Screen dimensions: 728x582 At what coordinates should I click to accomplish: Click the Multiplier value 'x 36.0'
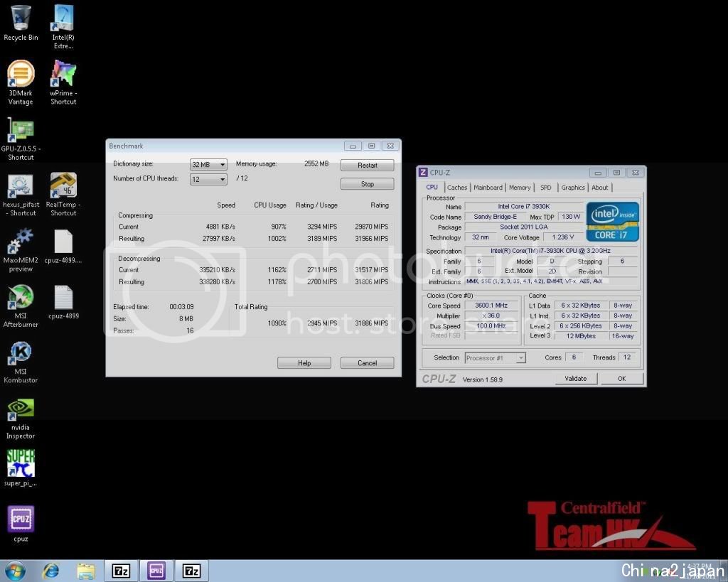click(x=491, y=316)
